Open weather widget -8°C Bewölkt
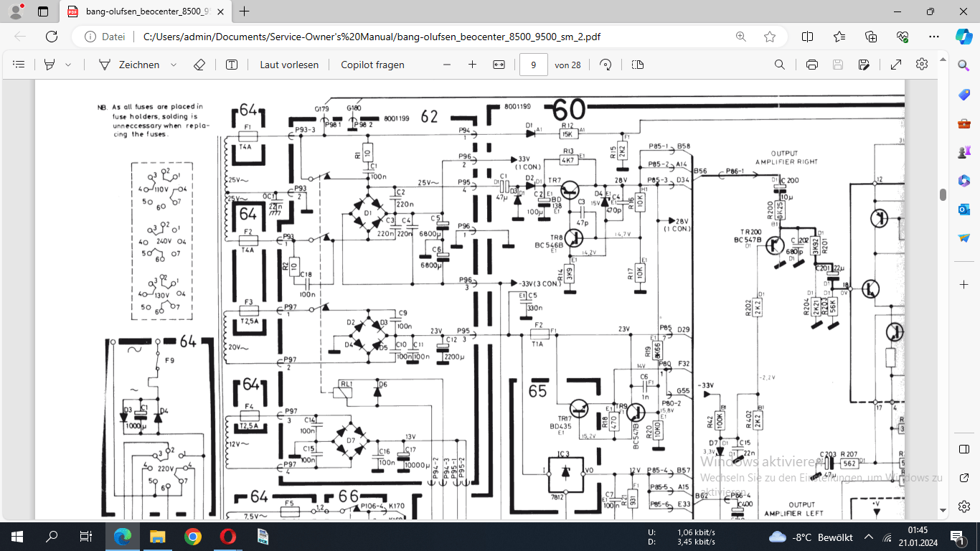980x551 pixels. pyautogui.click(x=810, y=537)
